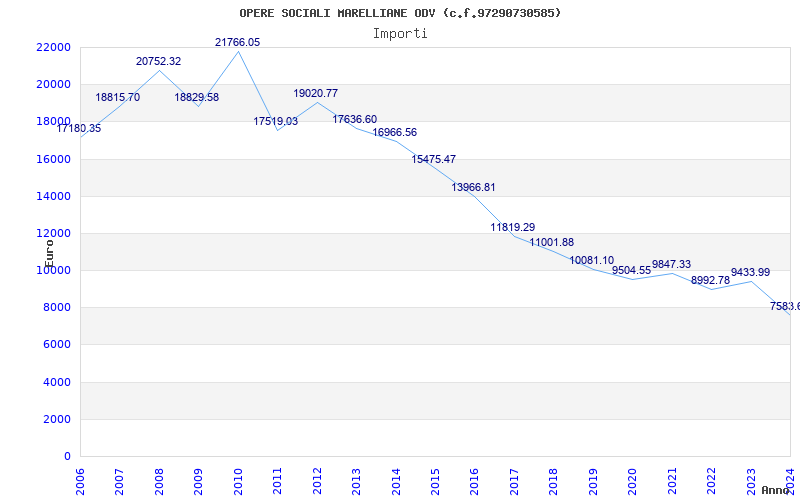This screenshot has height=500, width=800.
Task: Click the y-axis tick 6000
Action: pos(56,345)
